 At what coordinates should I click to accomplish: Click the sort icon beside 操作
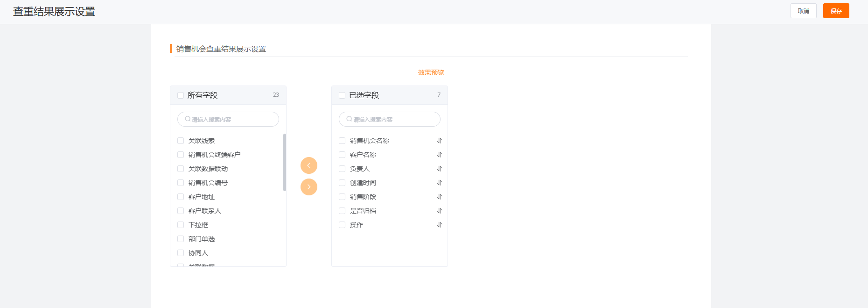click(x=439, y=225)
